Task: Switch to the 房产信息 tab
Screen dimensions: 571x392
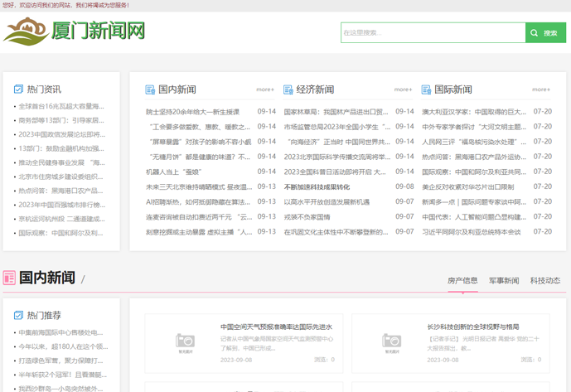Action: (x=462, y=281)
